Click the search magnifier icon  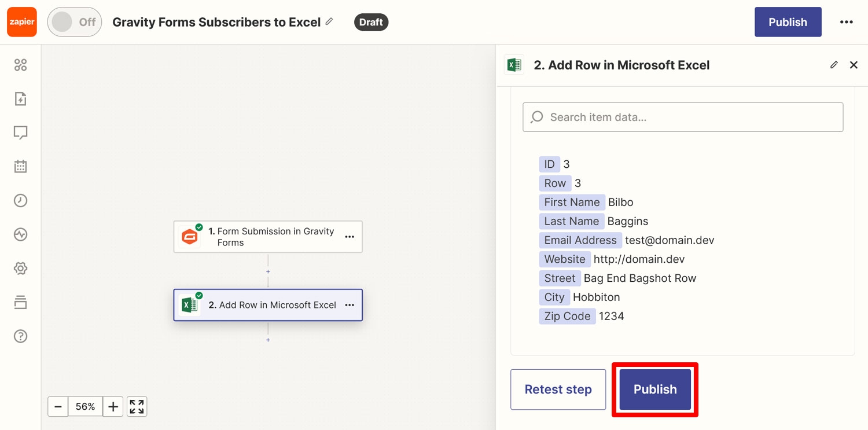pyautogui.click(x=537, y=117)
